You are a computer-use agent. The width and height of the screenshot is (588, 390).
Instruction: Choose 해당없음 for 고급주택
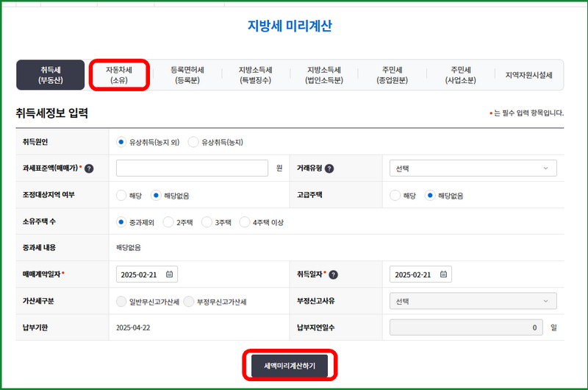[430, 196]
